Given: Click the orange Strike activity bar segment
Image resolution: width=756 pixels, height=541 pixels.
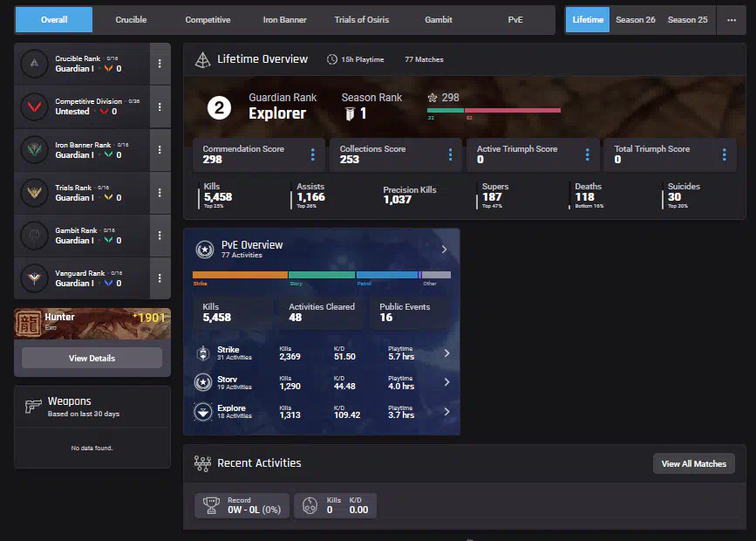Looking at the screenshot, I should pyautogui.click(x=240, y=275).
